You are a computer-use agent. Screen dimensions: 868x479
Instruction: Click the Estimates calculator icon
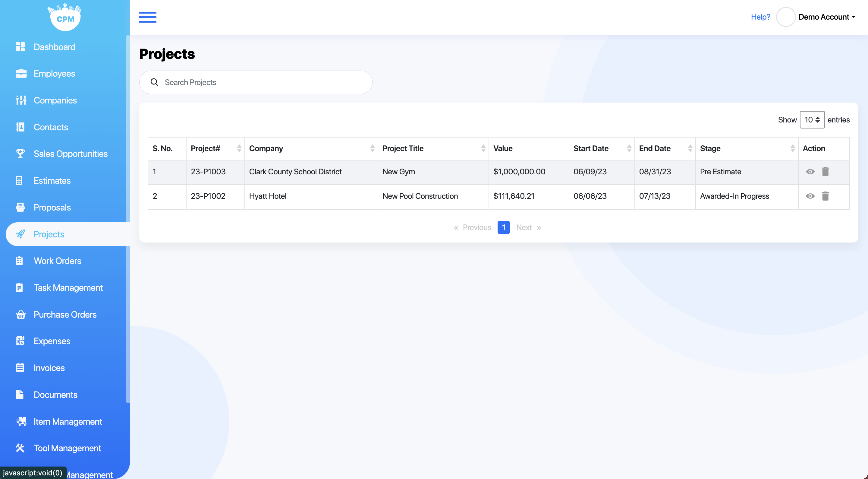[x=19, y=180]
